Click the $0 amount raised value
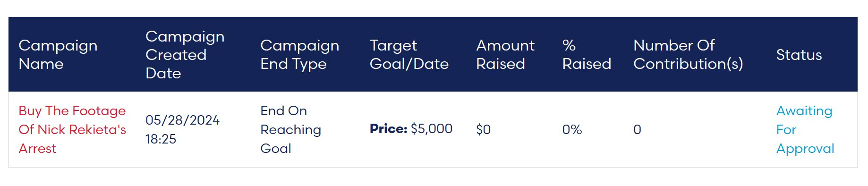The image size is (868, 186). [x=483, y=129]
